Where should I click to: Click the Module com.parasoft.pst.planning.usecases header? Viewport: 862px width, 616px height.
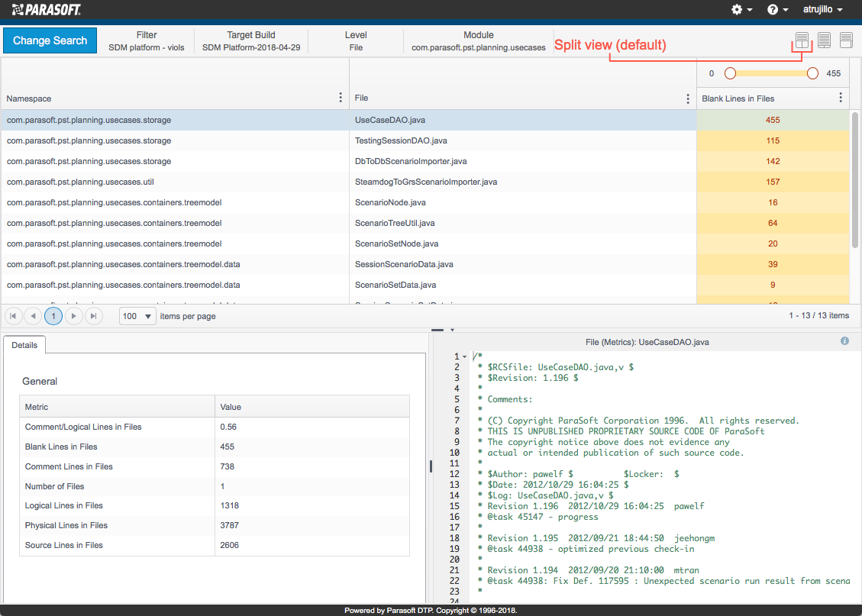point(478,40)
